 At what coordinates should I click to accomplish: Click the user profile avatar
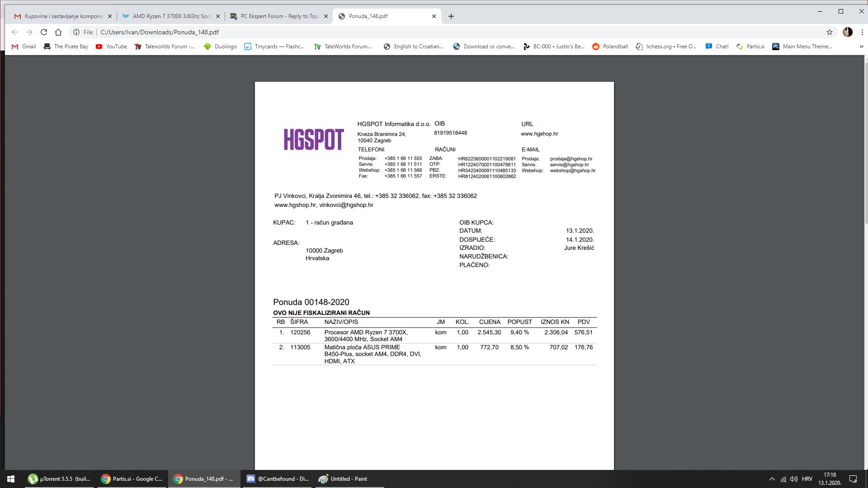848,32
